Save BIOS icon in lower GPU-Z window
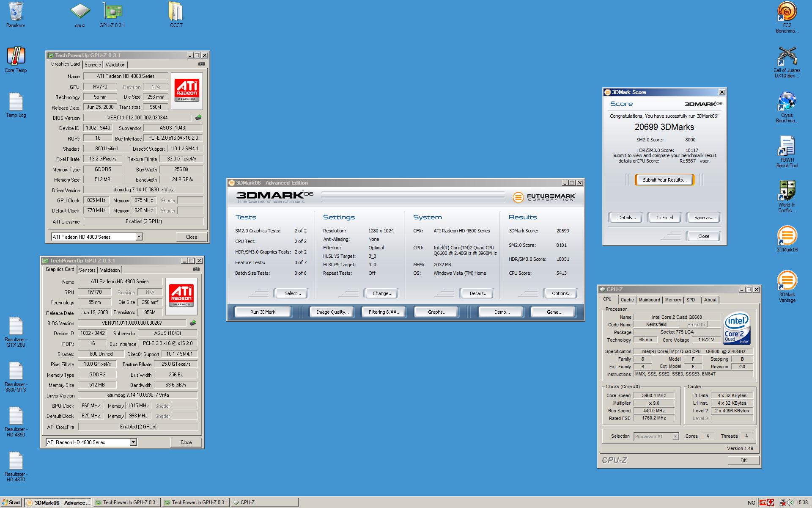Screen dimensions: 812x508 pos(192,323)
